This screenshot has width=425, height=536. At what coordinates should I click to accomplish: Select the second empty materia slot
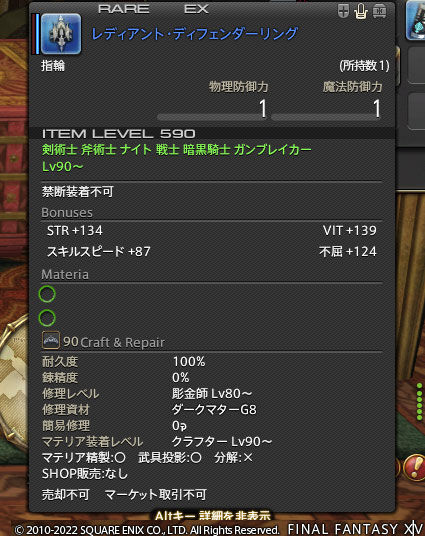[x=47, y=318]
